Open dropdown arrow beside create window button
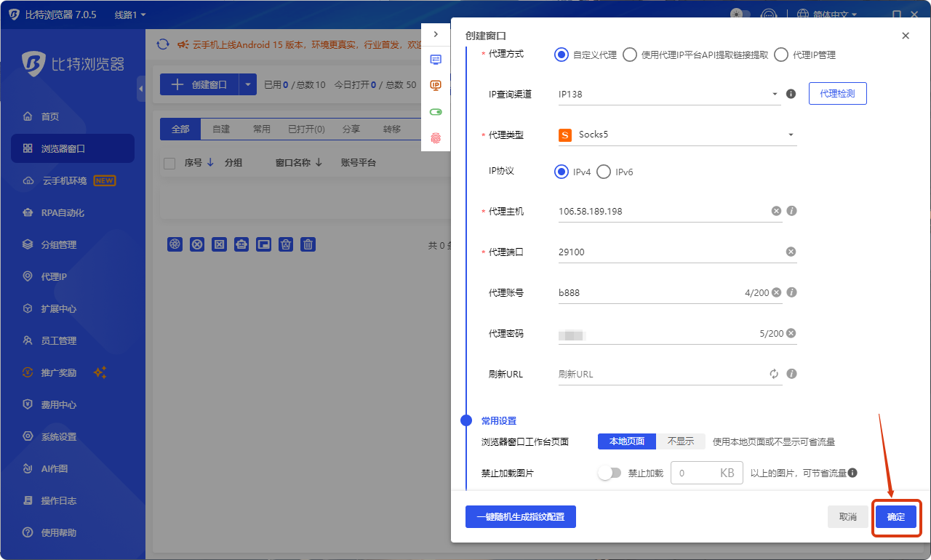The height and width of the screenshot is (560, 931). click(248, 84)
